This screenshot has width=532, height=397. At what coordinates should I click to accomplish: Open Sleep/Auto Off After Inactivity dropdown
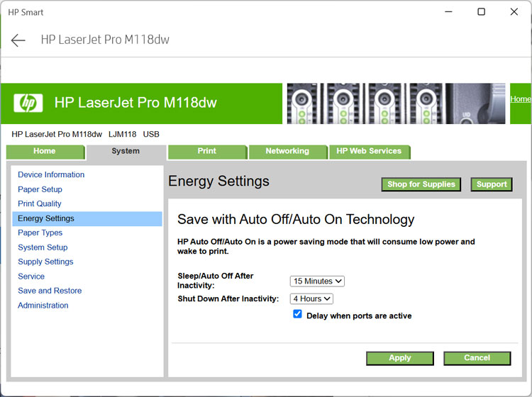[317, 281]
